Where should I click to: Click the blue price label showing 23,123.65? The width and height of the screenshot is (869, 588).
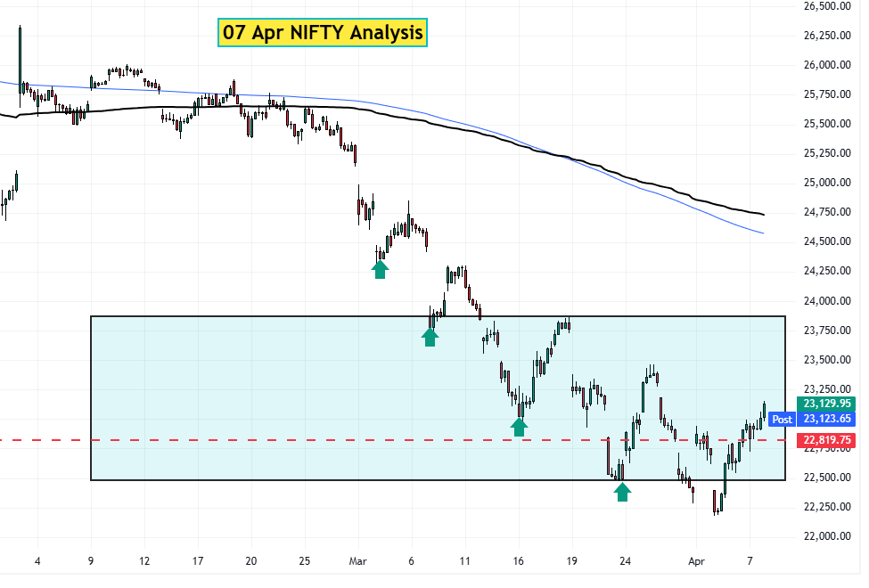point(824,420)
